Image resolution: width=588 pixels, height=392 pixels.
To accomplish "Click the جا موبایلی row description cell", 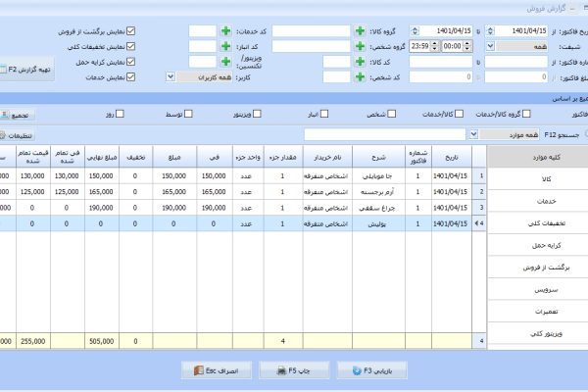I will click(378, 176).
